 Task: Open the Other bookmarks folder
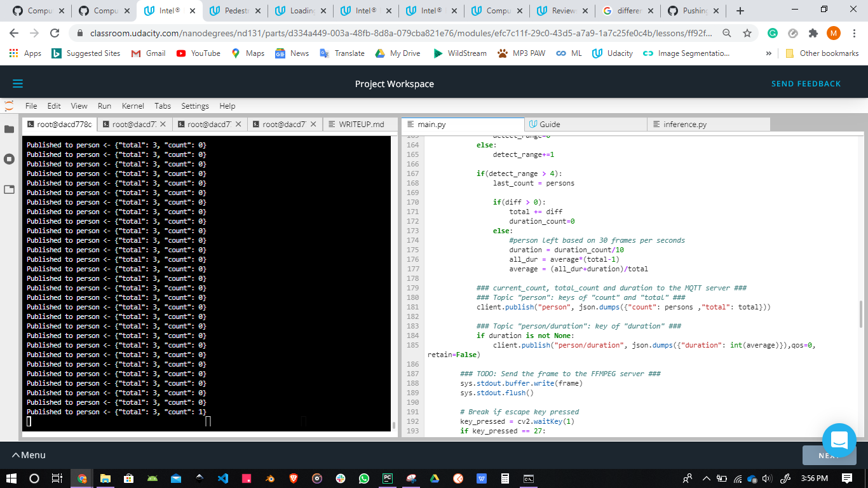pyautogui.click(x=823, y=53)
